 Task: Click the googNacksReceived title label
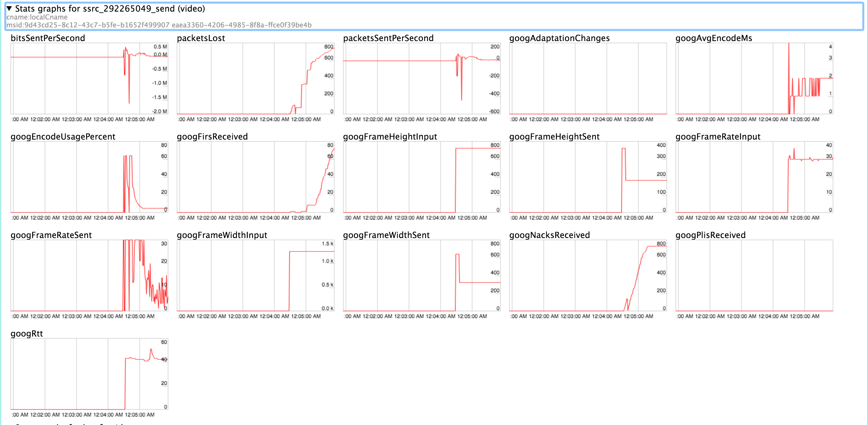(x=549, y=235)
